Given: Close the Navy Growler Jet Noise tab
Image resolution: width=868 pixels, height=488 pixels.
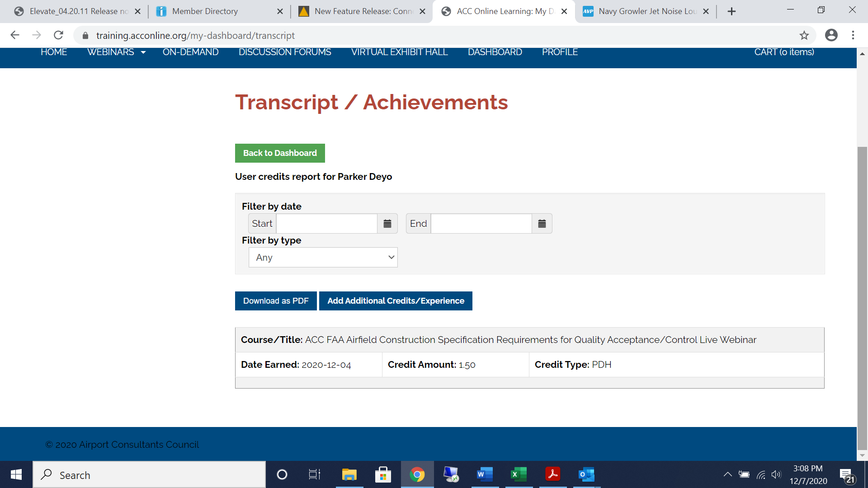Looking at the screenshot, I should click(706, 11).
